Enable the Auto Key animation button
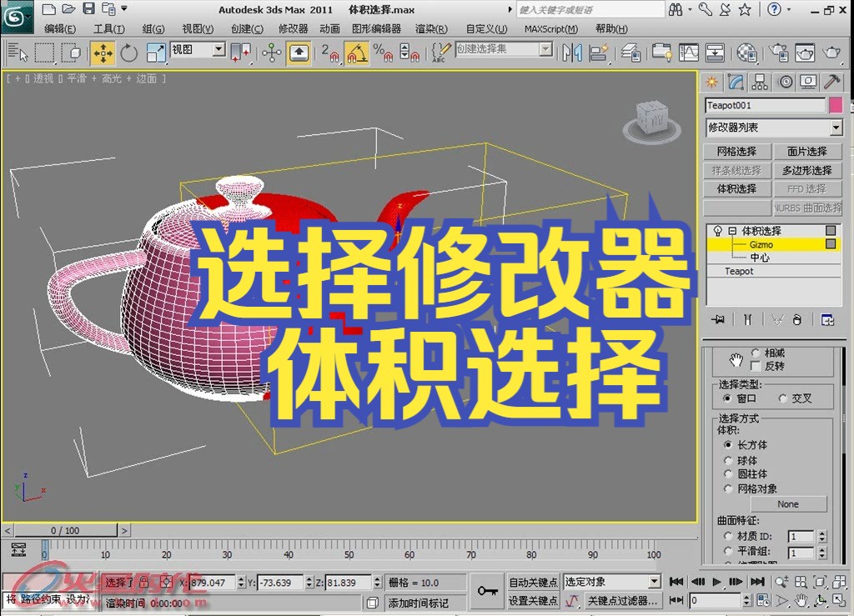Viewport: 854px width, 616px height. 533,582
